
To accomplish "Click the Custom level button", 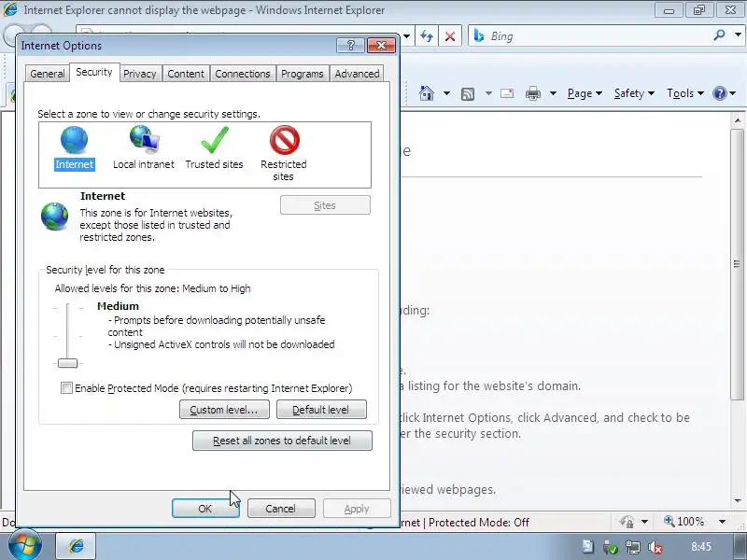I will pyautogui.click(x=224, y=410).
